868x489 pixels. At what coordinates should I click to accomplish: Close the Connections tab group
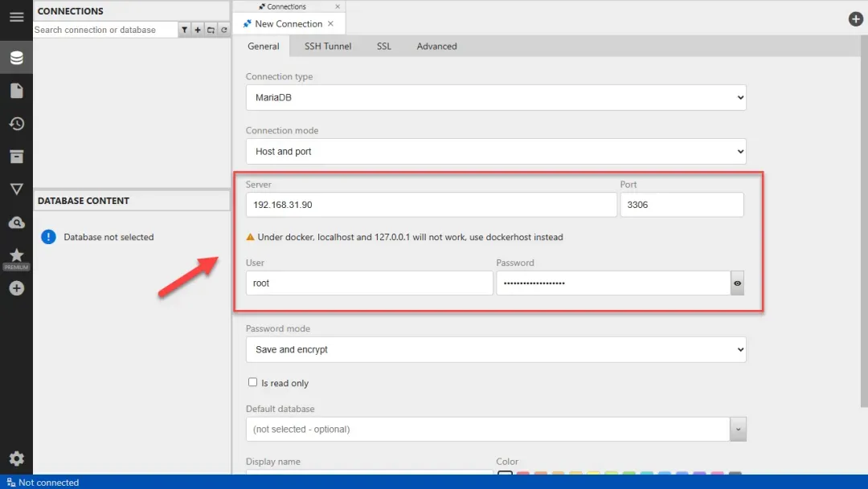coord(338,6)
